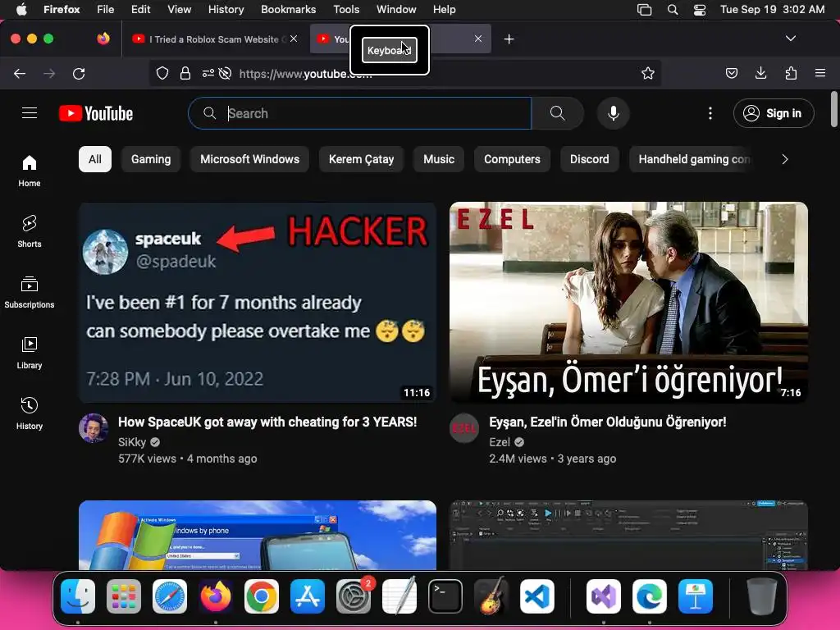The height and width of the screenshot is (630, 840).
Task: Close the Roblox Scam Website tab
Action: [294, 39]
